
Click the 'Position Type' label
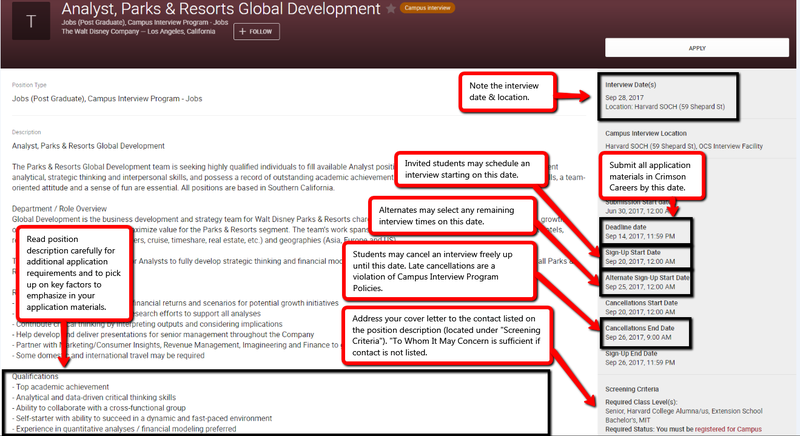tap(29, 85)
